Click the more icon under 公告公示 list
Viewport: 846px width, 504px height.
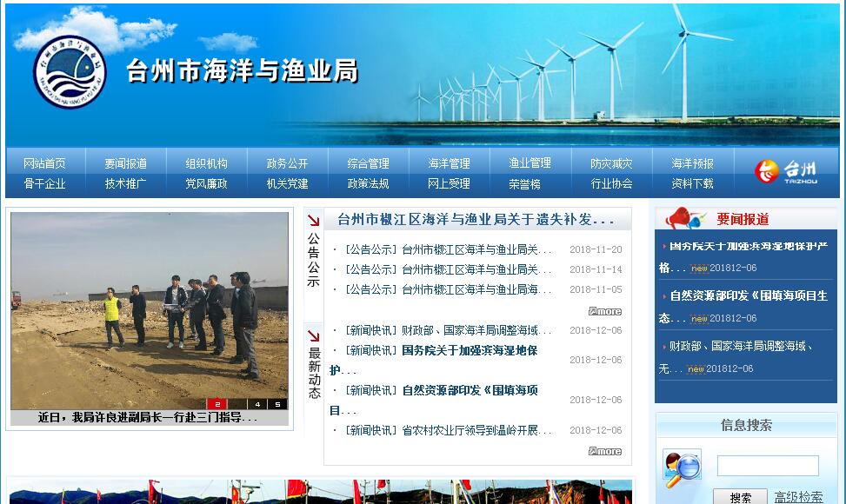(604, 311)
